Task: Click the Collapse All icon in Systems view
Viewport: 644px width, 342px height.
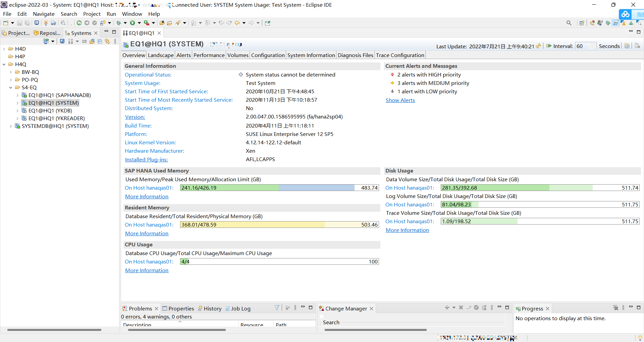Action: click(100, 41)
